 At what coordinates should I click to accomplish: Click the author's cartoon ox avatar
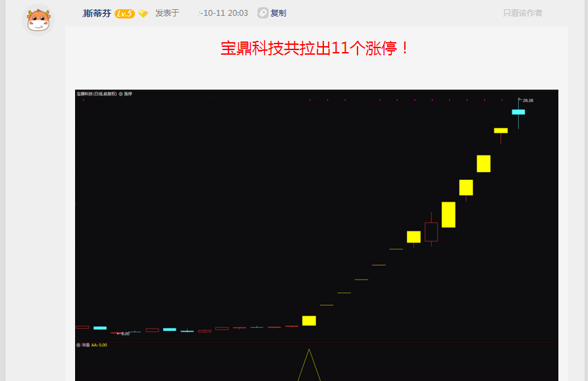point(38,20)
